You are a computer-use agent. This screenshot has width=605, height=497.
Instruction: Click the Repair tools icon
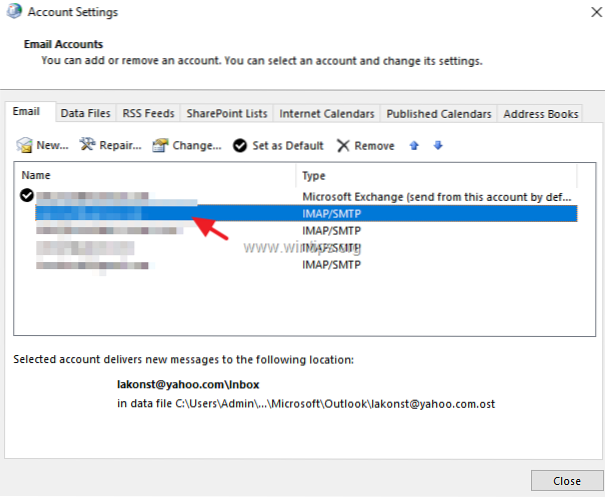(x=87, y=146)
